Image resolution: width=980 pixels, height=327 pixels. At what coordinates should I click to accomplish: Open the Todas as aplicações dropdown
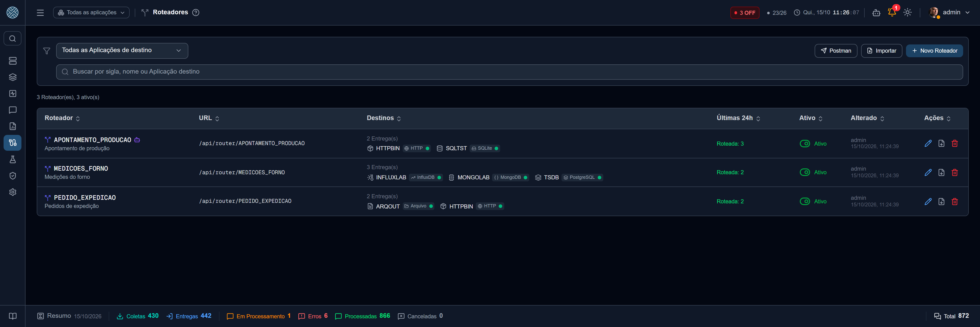[91, 13]
